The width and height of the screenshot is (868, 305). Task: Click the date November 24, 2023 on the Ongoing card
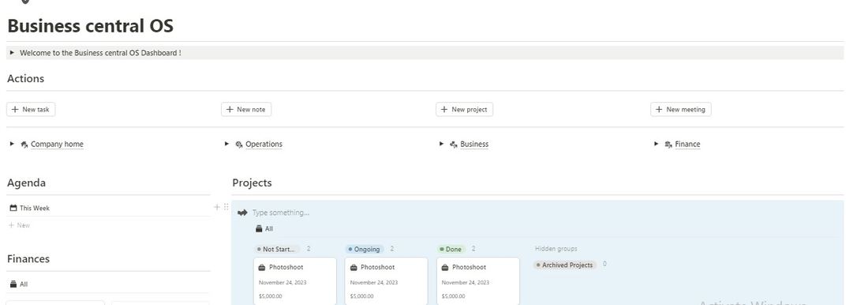coord(374,282)
